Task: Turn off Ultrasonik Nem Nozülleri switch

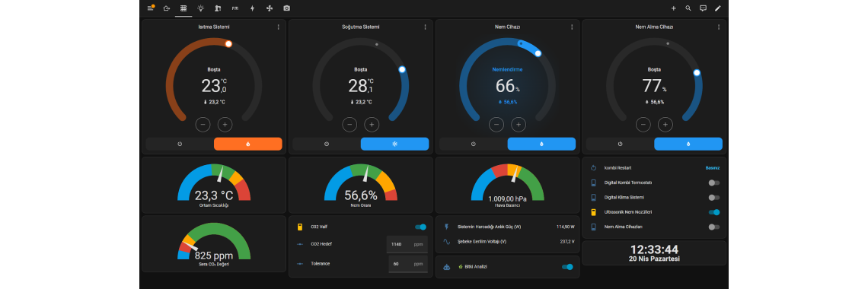Action: point(714,212)
